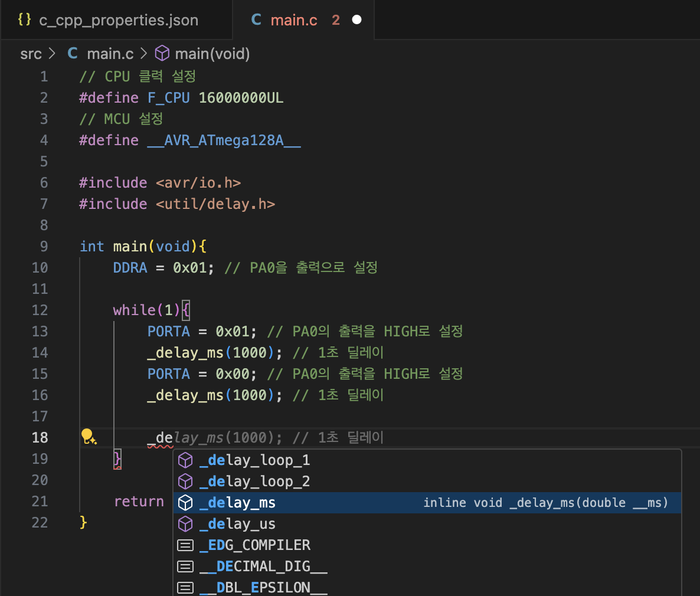Screen dimensions: 700x596
Task: Select the _delay_us suggestion
Action: (x=427, y=523)
